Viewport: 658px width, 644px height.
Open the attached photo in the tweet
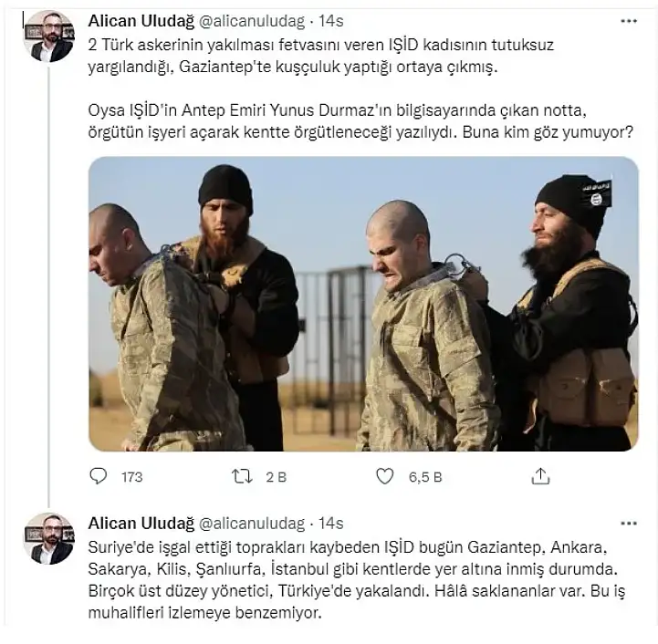pos(363,304)
